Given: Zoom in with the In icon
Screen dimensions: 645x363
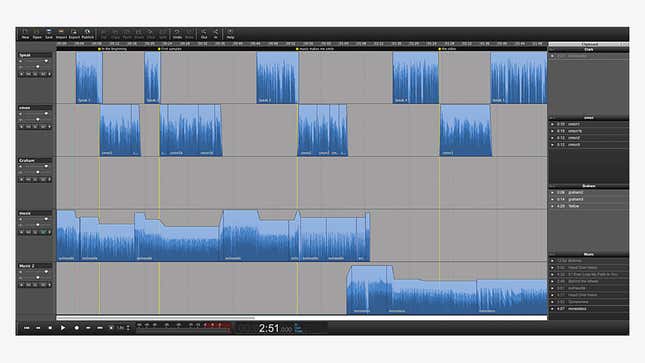Looking at the screenshot, I should point(216,34).
